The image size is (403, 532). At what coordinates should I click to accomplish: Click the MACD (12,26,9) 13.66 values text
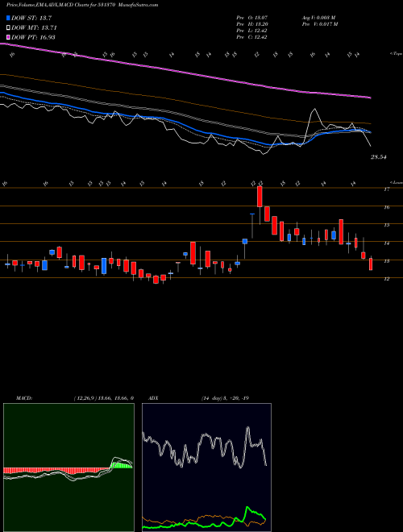103,398
